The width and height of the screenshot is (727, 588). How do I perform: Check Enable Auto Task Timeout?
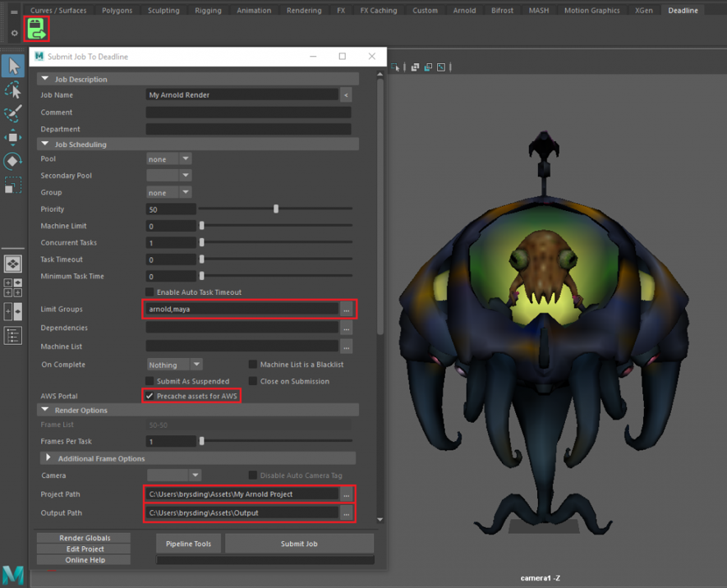(x=150, y=292)
